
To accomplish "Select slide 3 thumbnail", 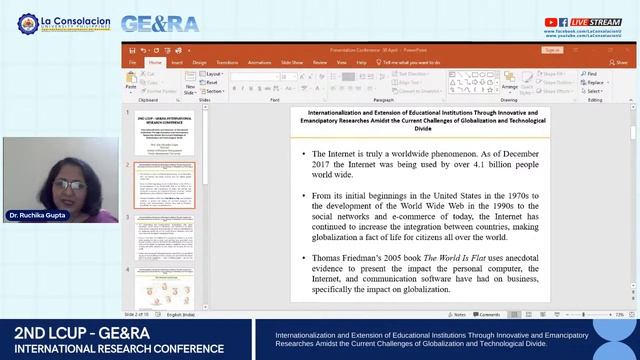I will [164, 238].
